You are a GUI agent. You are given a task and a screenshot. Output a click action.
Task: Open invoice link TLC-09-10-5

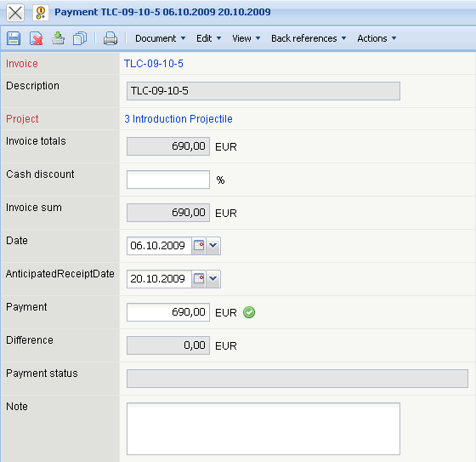pyautogui.click(x=154, y=64)
